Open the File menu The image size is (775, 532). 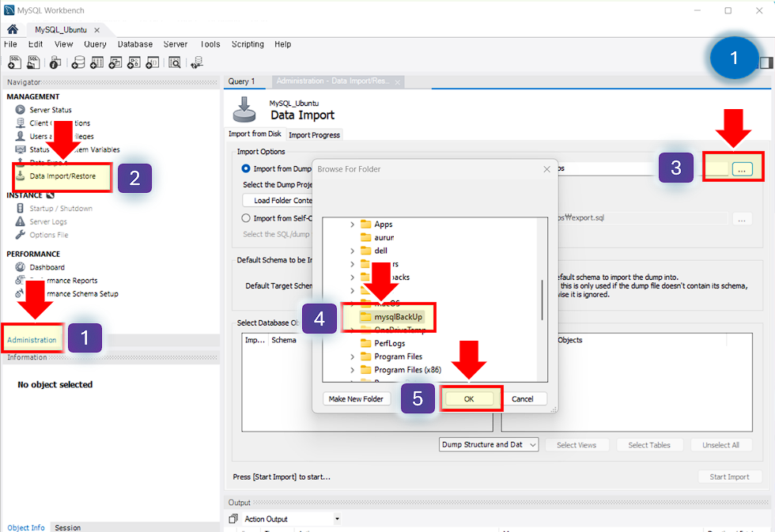click(10, 44)
